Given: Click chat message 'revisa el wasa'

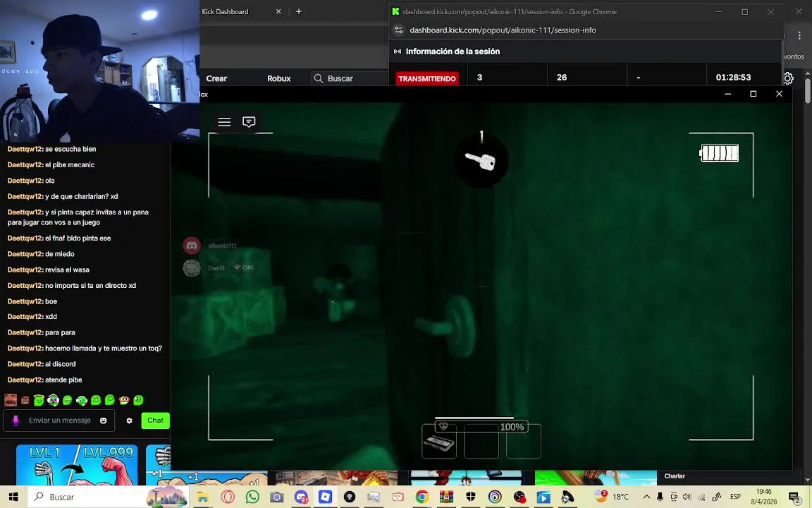Looking at the screenshot, I should [x=67, y=270].
